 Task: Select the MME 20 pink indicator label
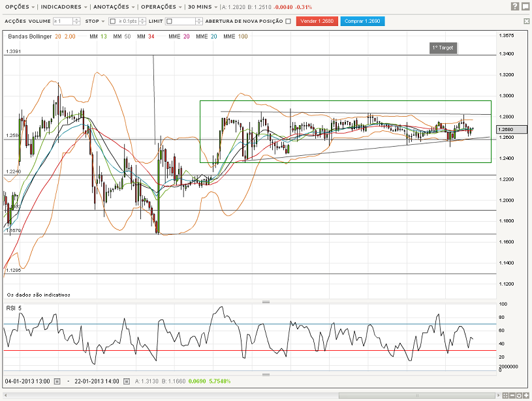point(179,37)
